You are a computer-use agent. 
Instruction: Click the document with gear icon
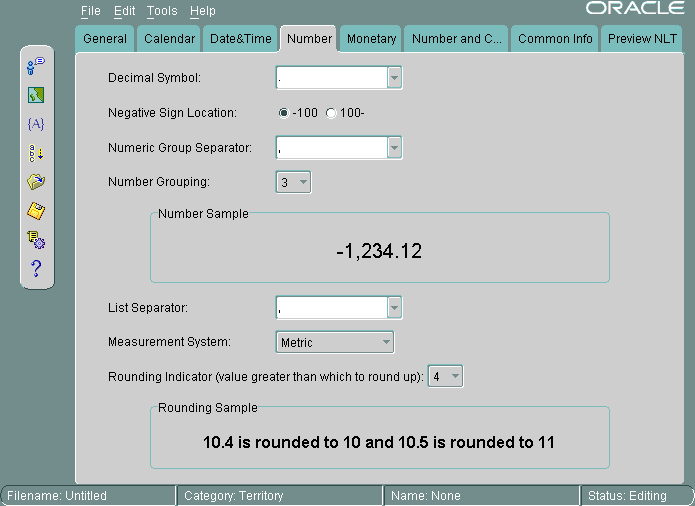click(x=36, y=239)
